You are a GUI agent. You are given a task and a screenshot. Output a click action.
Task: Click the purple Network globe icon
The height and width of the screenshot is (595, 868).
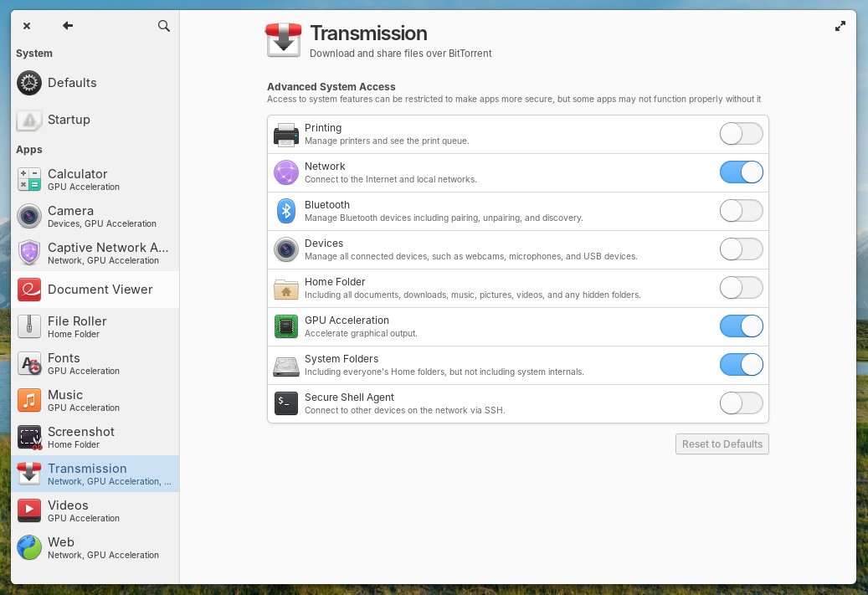(x=286, y=172)
